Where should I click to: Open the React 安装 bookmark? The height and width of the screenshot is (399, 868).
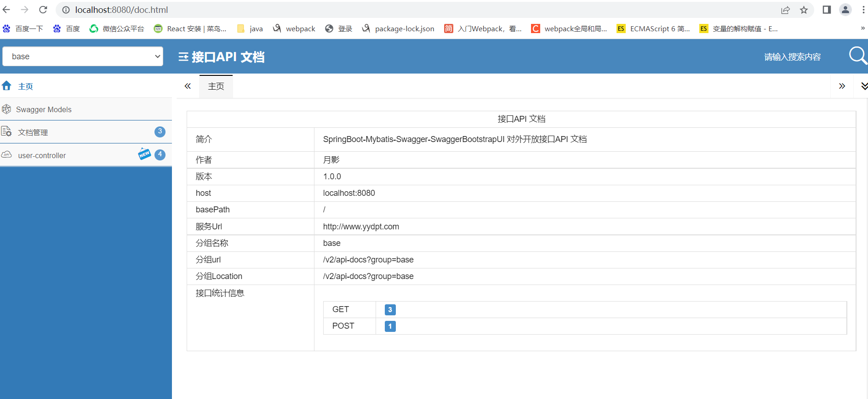(190, 28)
